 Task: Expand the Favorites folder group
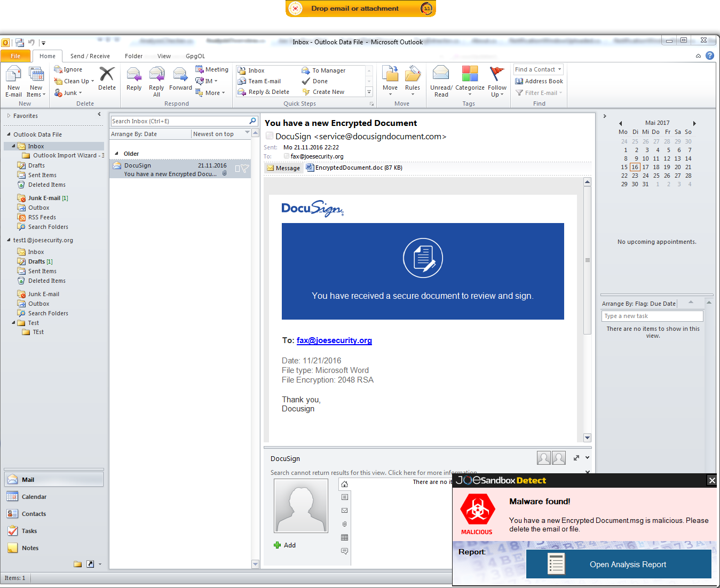click(9, 116)
